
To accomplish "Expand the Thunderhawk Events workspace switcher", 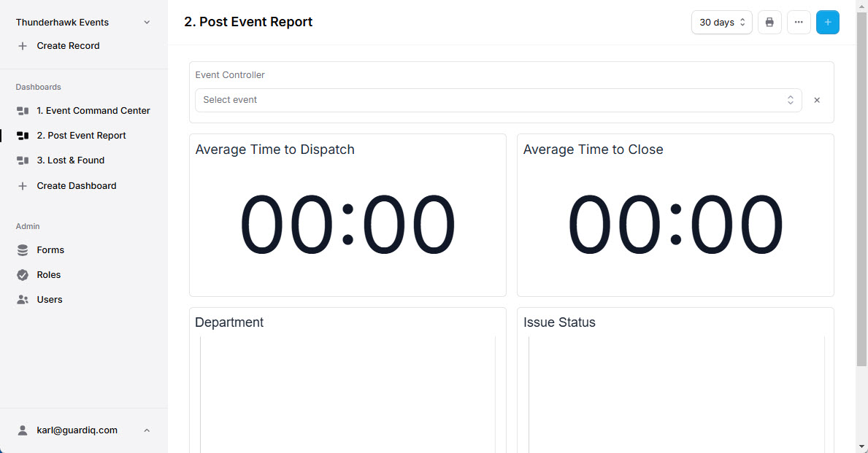I will (147, 22).
